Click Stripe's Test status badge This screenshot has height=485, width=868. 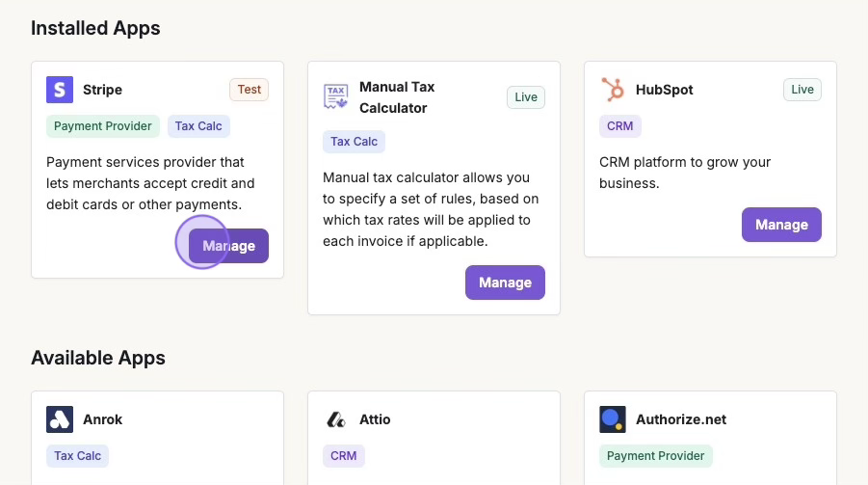point(250,90)
